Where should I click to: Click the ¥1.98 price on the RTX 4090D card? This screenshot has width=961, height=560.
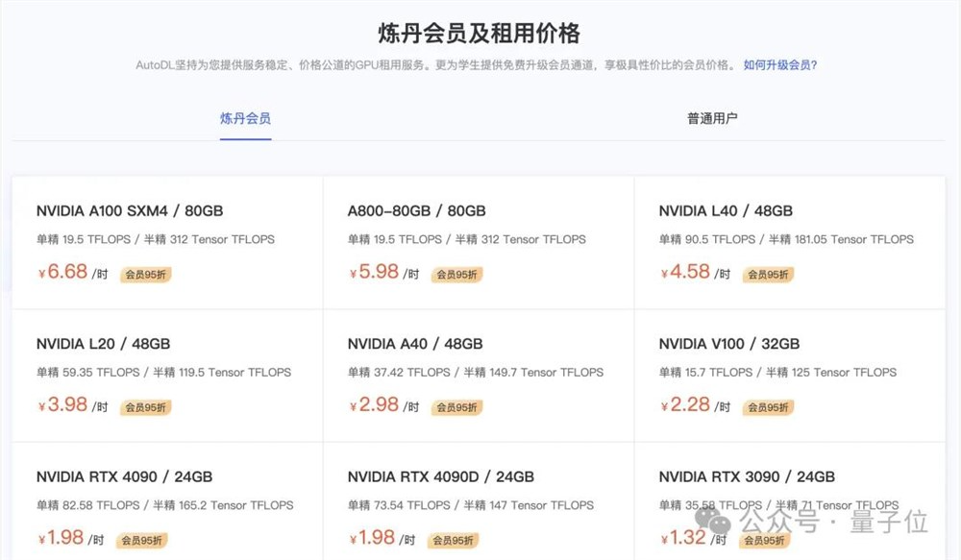(x=372, y=537)
